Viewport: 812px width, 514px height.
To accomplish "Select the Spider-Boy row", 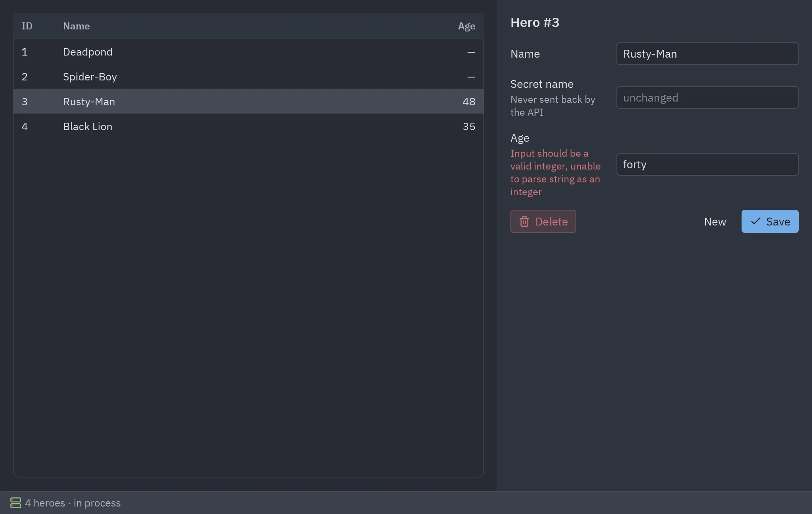I will 249,77.
